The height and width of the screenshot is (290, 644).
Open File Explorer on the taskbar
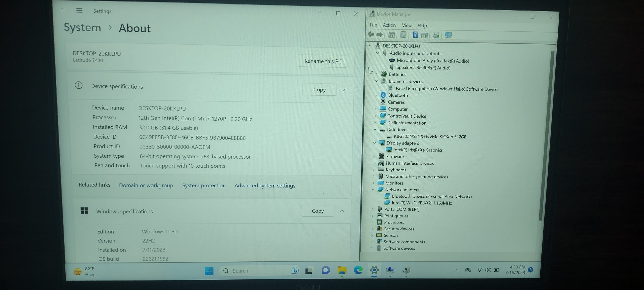pyautogui.click(x=342, y=270)
